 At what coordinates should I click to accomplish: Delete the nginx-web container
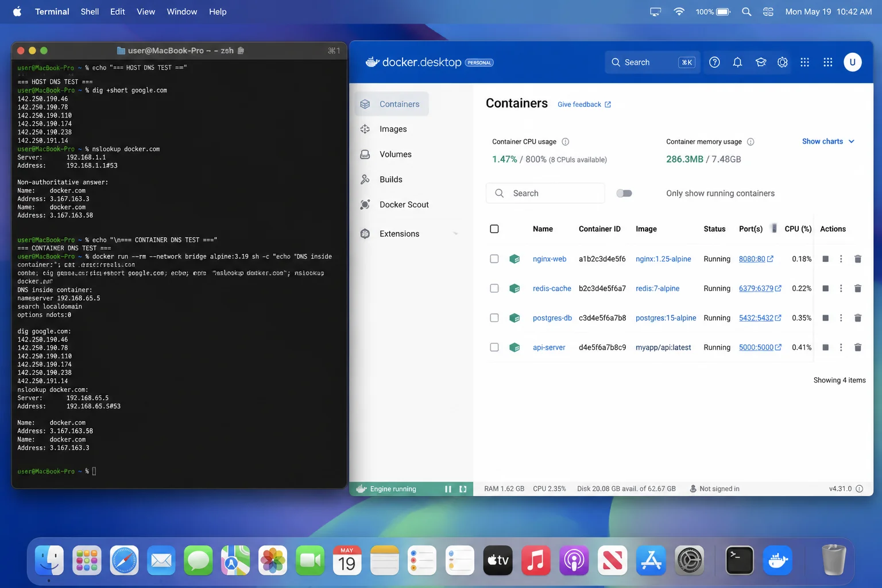pyautogui.click(x=858, y=259)
